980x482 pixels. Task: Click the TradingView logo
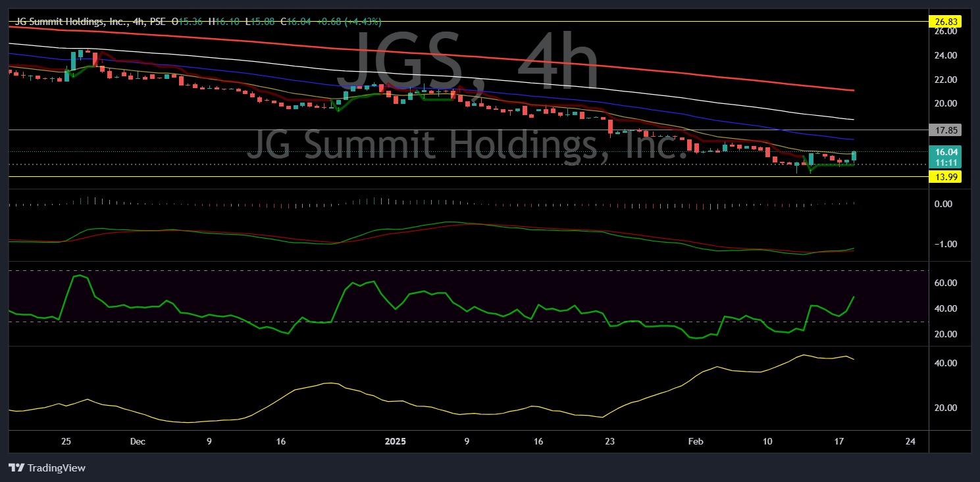tap(16, 468)
